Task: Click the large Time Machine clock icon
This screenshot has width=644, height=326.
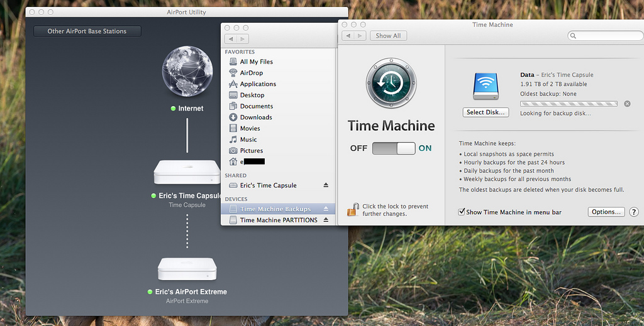Action: pyautogui.click(x=391, y=83)
